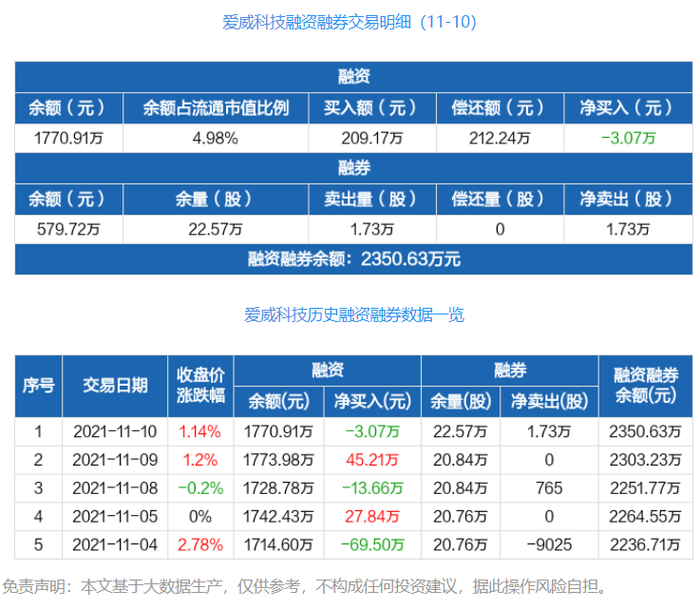This screenshot has height=609, width=700.
Task: Click the 收盘价涨跌幅 column header
Action: pos(200,386)
